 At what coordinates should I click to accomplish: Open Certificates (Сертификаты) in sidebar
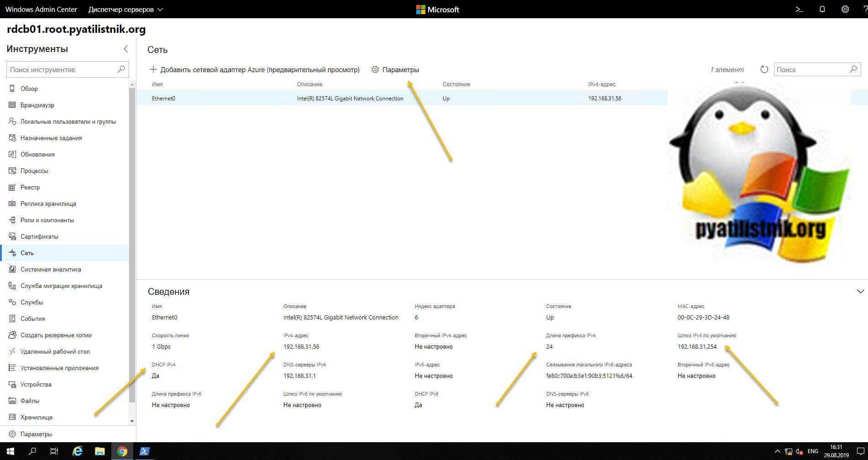click(x=39, y=236)
